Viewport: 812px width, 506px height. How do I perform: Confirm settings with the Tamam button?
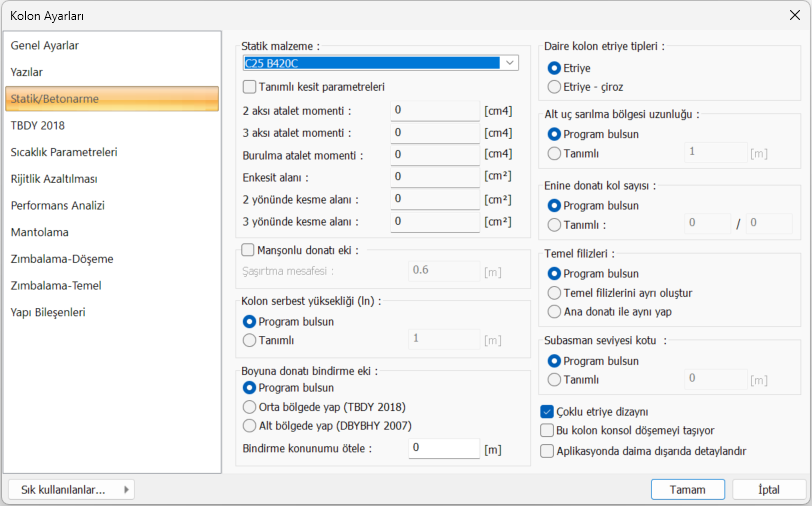(687, 489)
